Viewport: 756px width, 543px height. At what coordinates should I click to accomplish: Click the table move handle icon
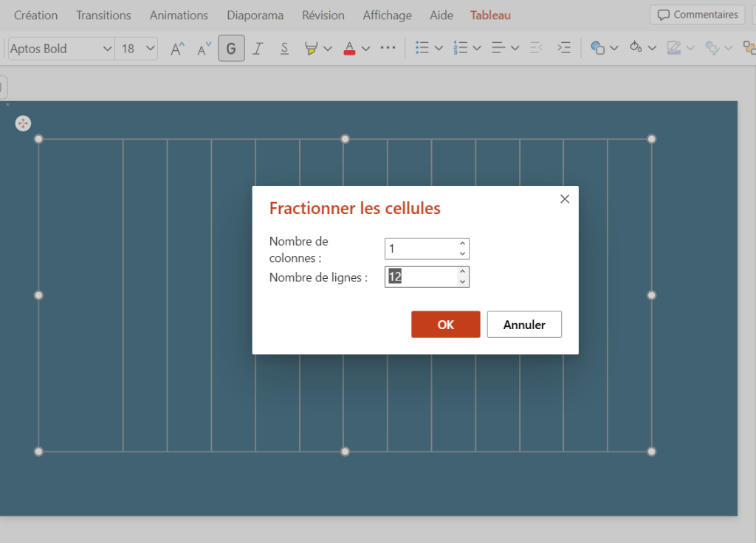click(x=23, y=123)
